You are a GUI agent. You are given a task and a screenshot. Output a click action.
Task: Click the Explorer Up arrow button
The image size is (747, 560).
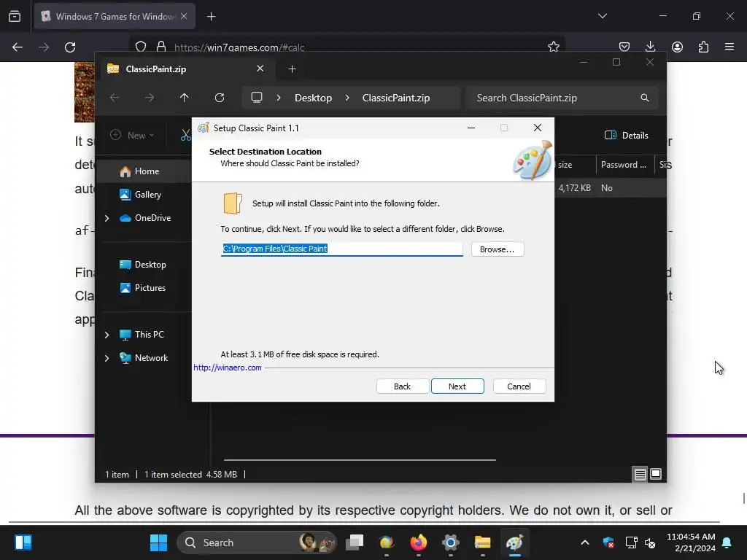(185, 98)
